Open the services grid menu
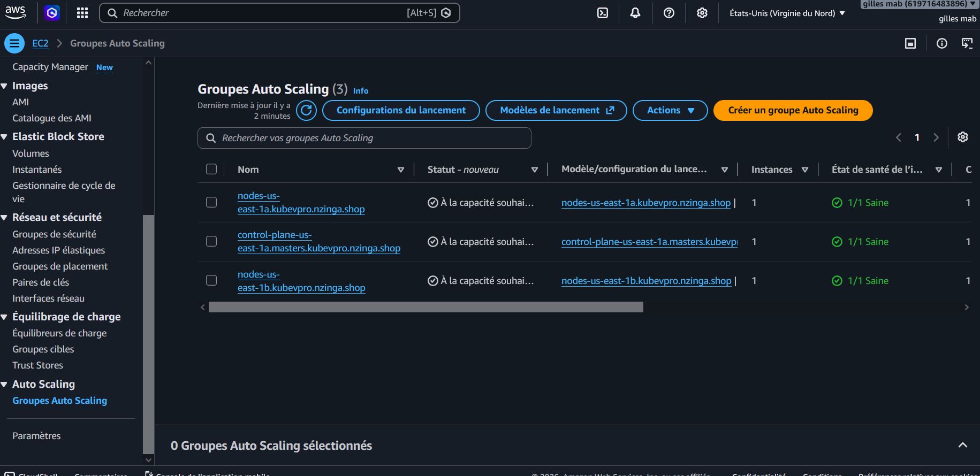The width and height of the screenshot is (980, 476). click(x=82, y=13)
